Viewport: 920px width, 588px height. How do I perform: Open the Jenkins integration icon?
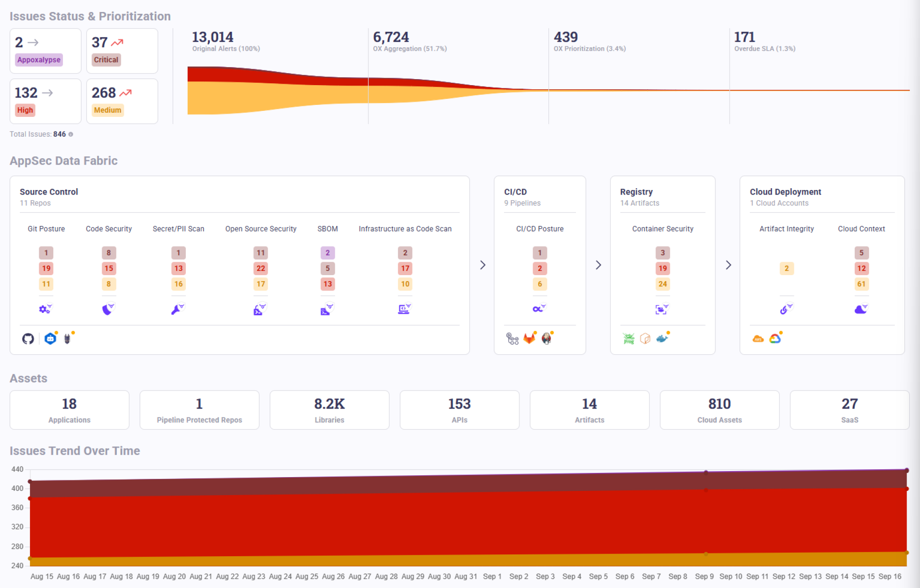[x=546, y=339]
